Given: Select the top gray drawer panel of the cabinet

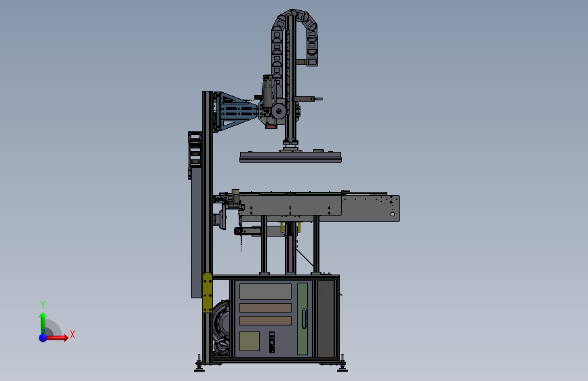Looking at the screenshot, I should 265,292.
